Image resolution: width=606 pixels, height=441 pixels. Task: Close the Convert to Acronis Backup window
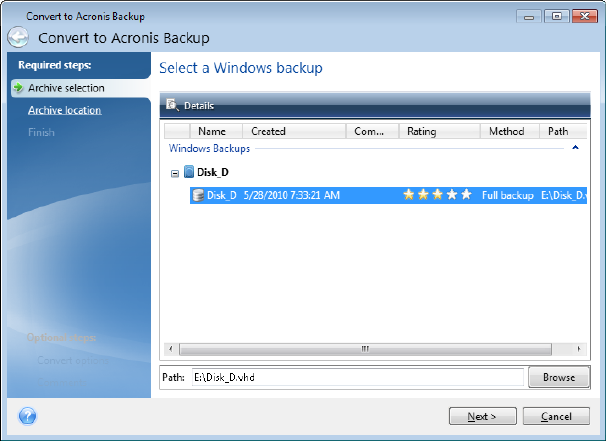pos(585,16)
